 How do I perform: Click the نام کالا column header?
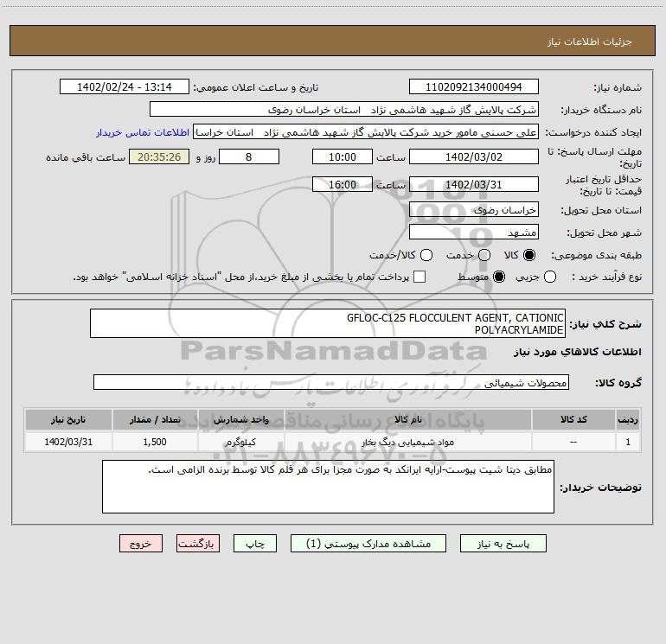pos(407,419)
